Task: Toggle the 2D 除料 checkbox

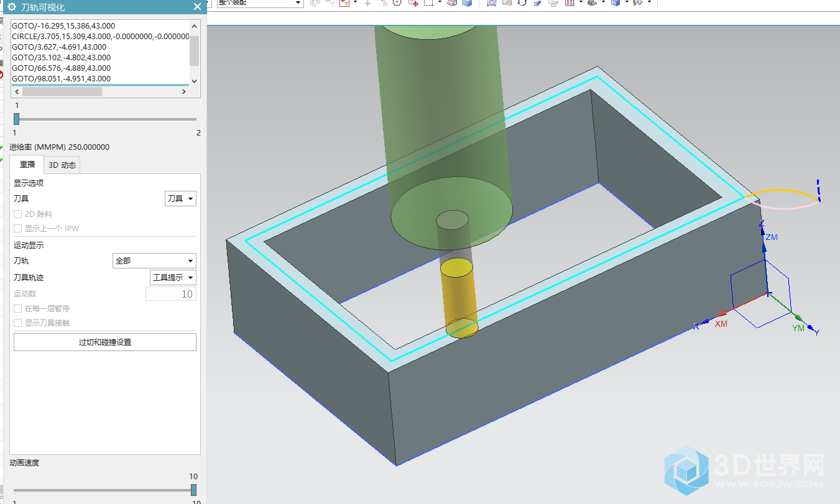Action: point(17,214)
